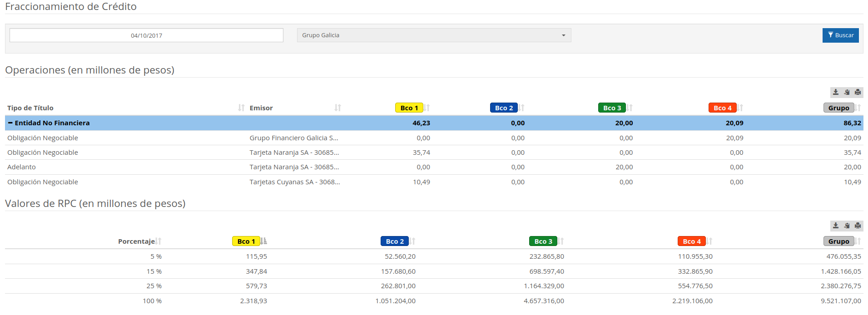Click copy-to-clipboard icon above Operaciones table
Image resolution: width=868 pixels, height=315 pixels.
click(x=847, y=92)
